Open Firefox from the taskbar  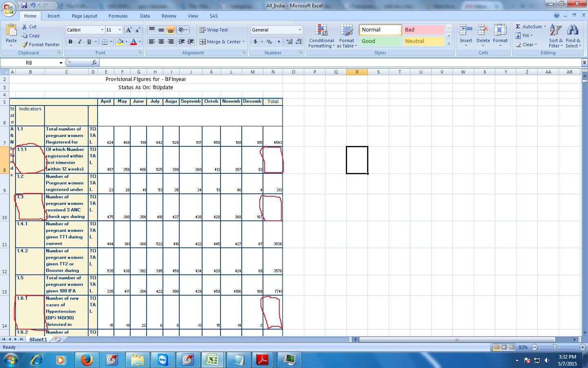click(87, 360)
